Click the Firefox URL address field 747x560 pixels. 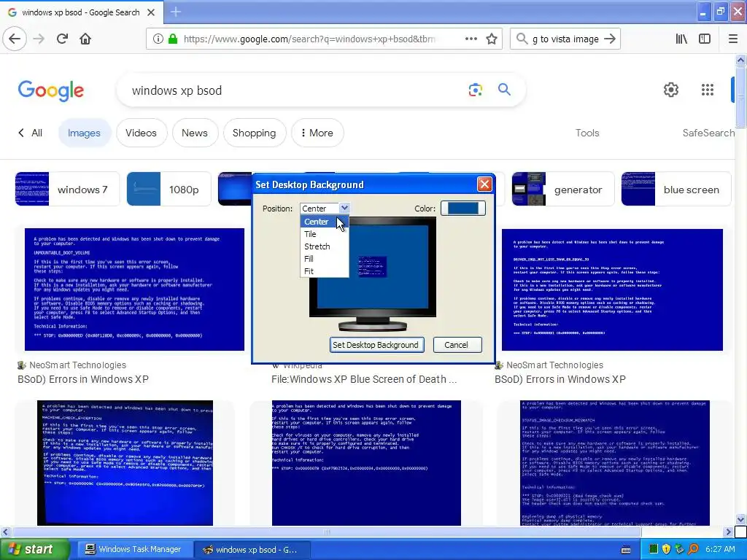tap(309, 39)
